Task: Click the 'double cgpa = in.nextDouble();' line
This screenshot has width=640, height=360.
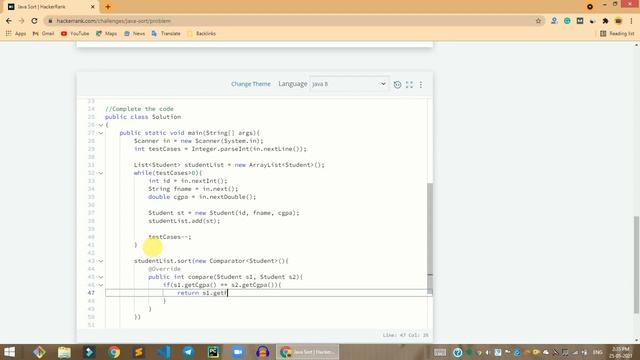Action: [x=202, y=197]
